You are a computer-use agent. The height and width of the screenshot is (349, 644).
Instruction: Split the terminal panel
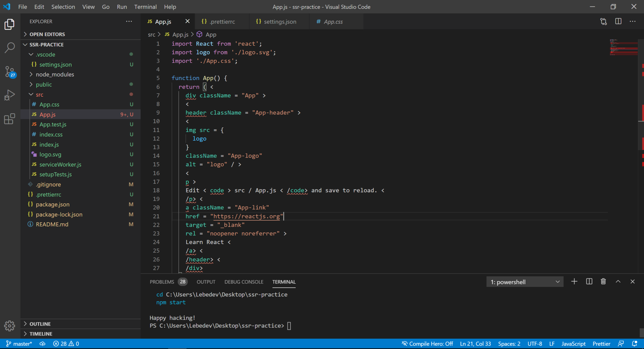(x=589, y=281)
